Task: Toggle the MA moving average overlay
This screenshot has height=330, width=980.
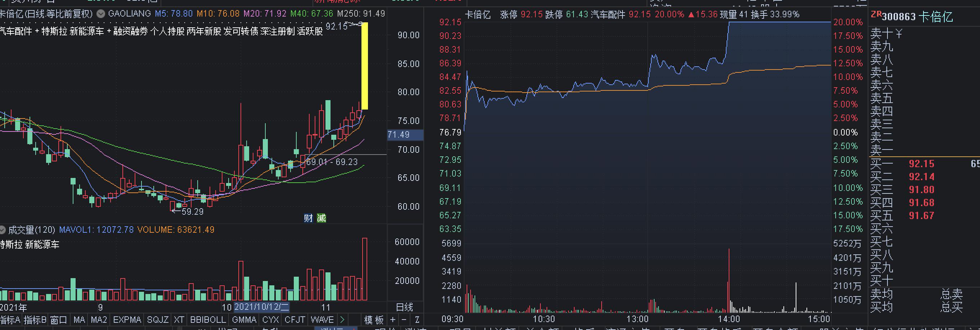Action: [79, 320]
